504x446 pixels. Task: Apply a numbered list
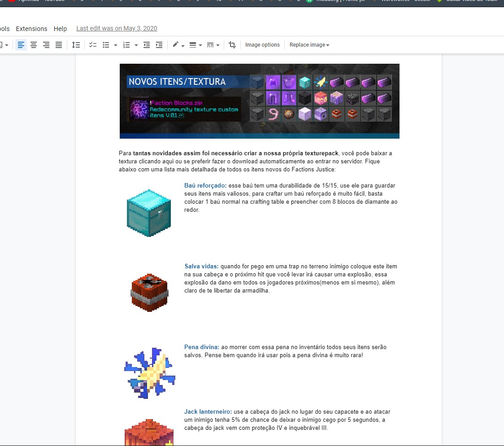(x=126, y=45)
